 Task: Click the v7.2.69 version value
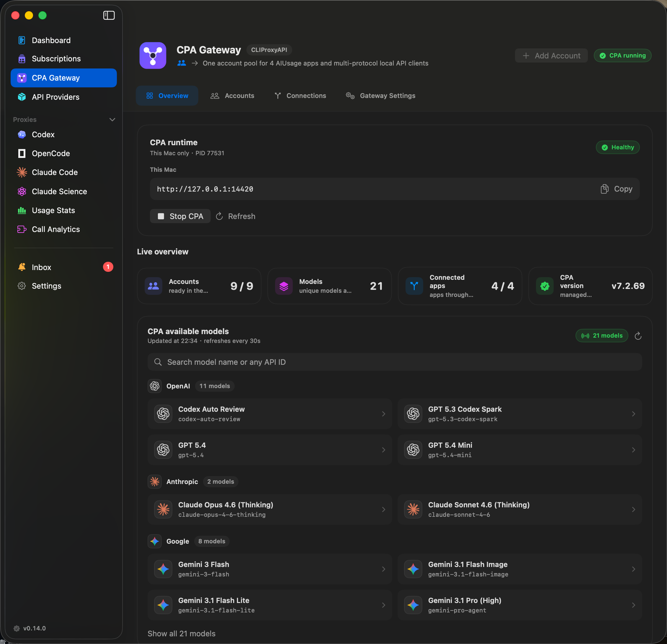628,286
